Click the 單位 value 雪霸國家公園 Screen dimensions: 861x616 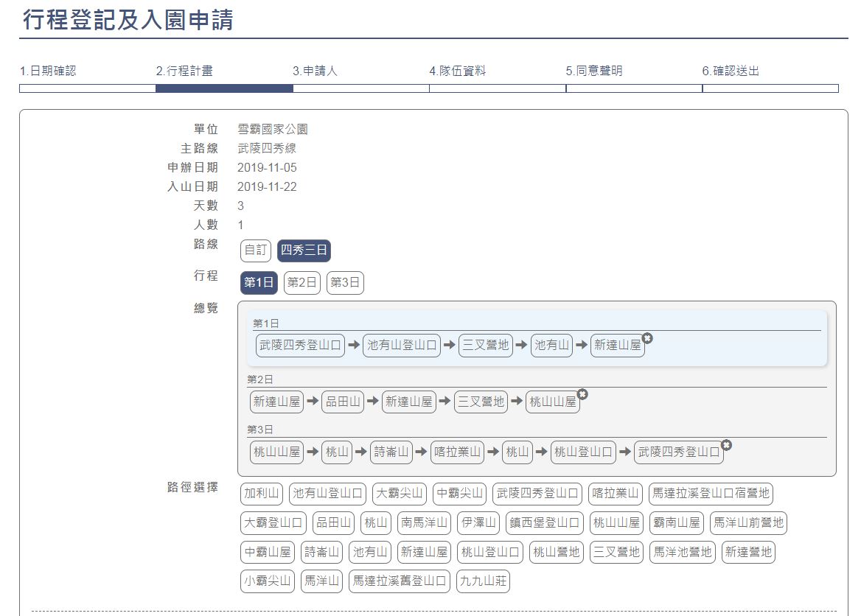272,129
